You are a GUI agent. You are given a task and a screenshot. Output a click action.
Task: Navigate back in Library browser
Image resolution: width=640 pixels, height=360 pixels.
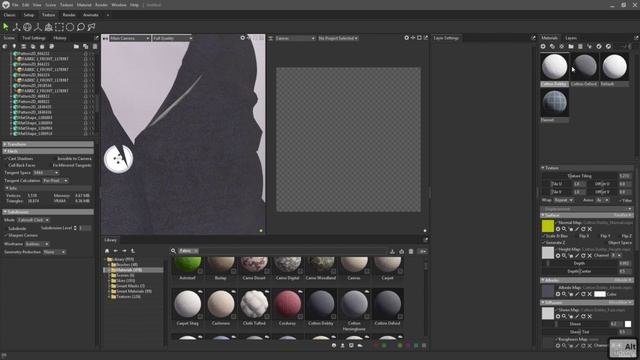point(116,251)
